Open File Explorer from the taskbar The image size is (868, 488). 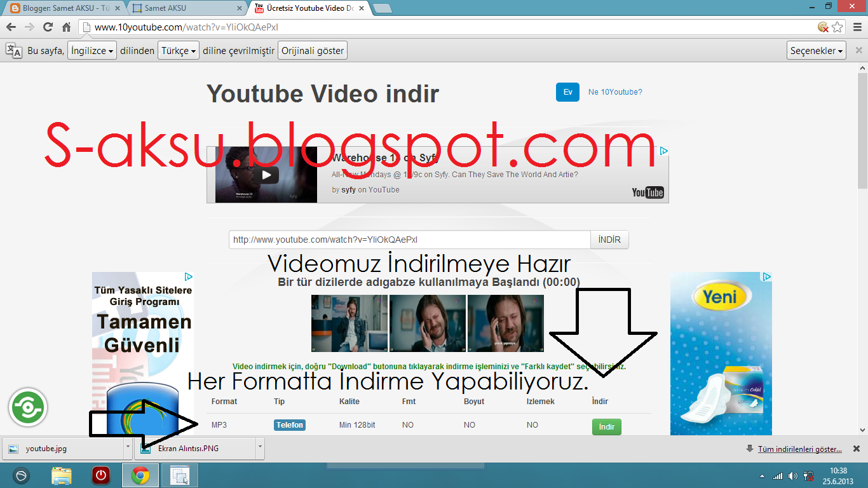coord(62,475)
